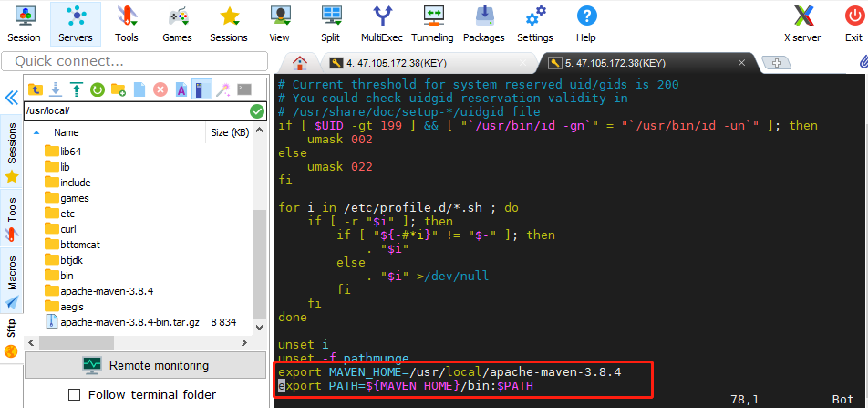Go to parent folder in SFTP panel

coord(35,89)
